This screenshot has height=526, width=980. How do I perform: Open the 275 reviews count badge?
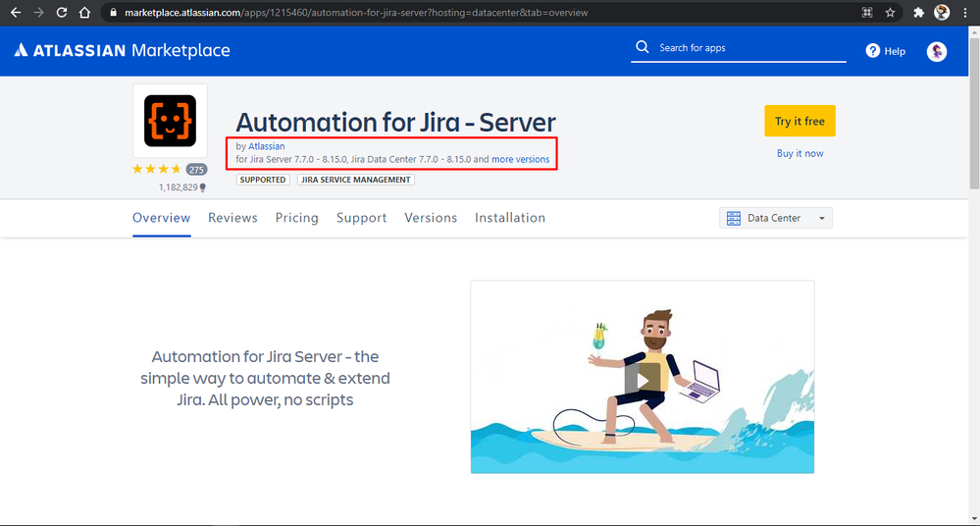pyautogui.click(x=196, y=170)
